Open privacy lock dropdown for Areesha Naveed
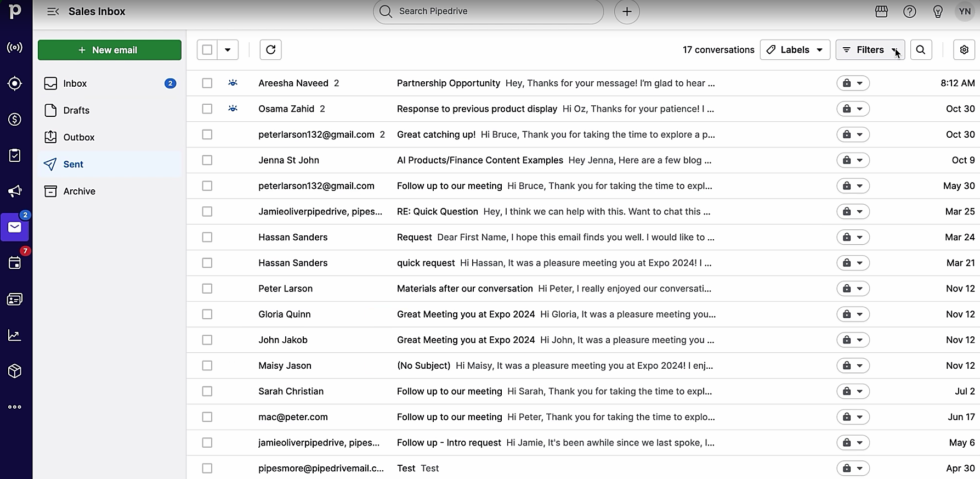Viewport: 980px width, 479px height. 853,83
